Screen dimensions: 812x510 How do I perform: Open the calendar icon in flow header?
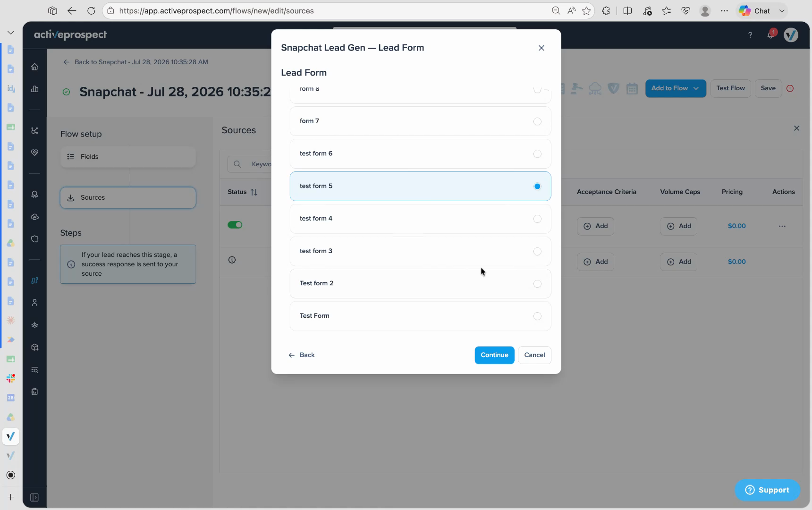tap(632, 88)
